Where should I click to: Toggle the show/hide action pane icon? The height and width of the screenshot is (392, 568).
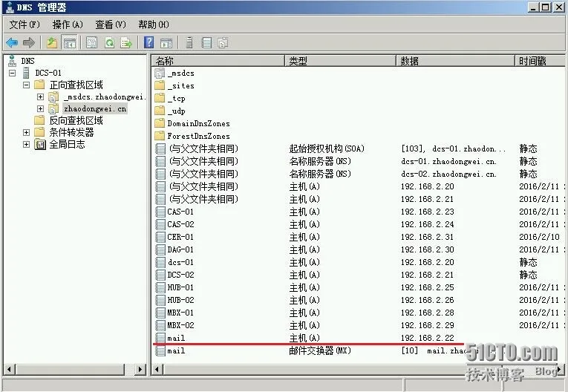[x=166, y=43]
